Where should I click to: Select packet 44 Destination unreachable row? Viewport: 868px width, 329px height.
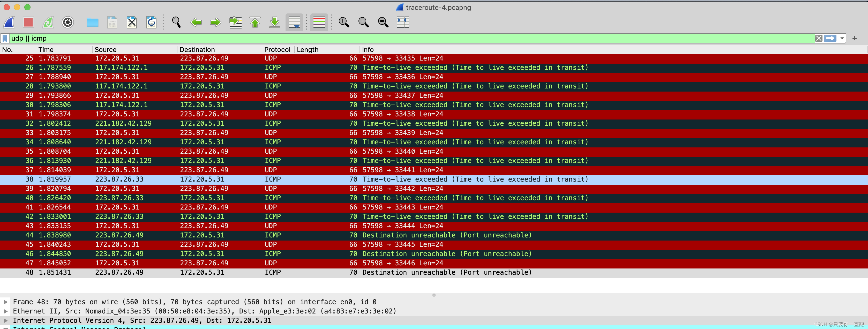(x=434, y=235)
